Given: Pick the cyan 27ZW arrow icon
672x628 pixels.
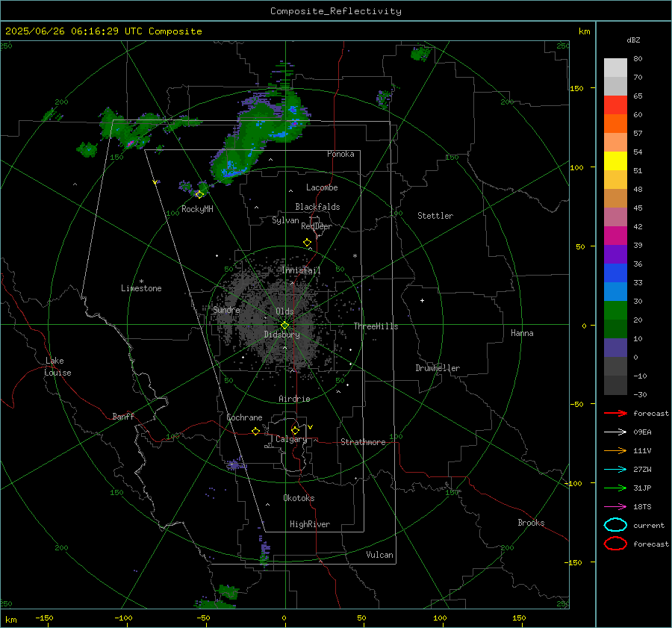Looking at the screenshot, I should [615, 470].
